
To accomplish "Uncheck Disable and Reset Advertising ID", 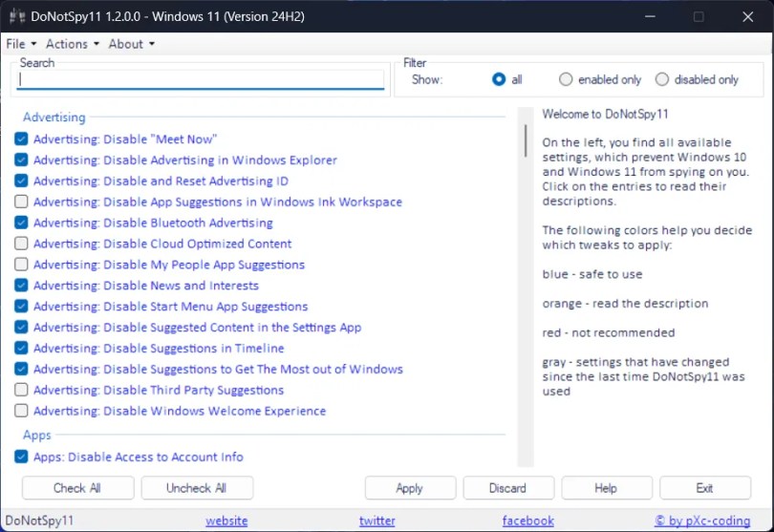I will (21, 181).
